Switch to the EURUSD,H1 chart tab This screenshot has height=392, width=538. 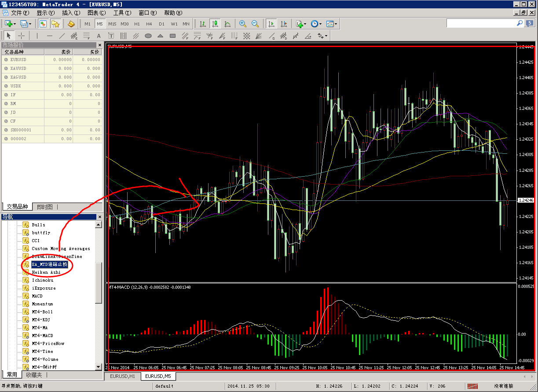[x=123, y=376]
